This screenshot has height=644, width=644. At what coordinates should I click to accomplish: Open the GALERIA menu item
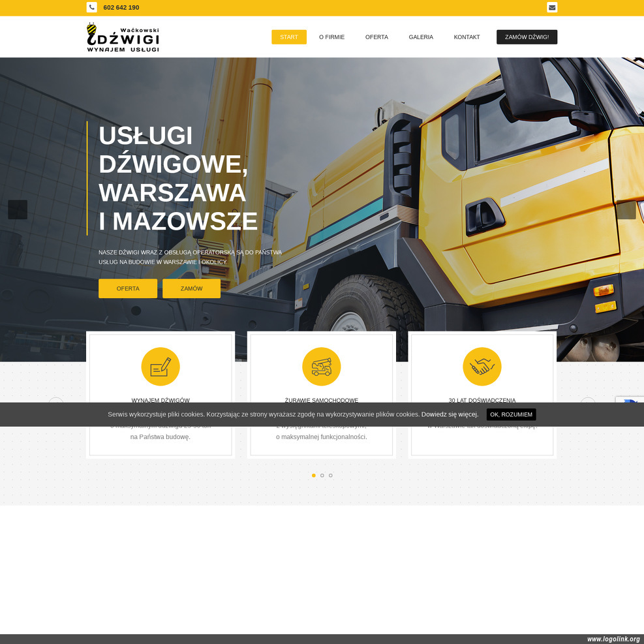point(421,37)
